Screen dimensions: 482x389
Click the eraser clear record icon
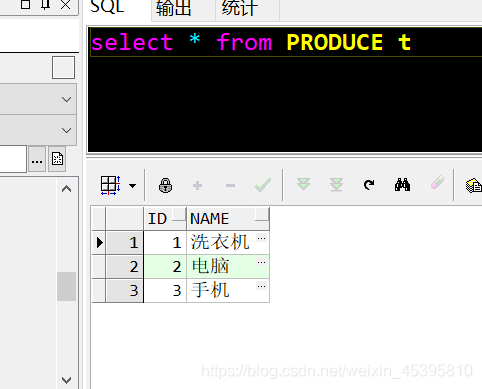click(x=437, y=183)
